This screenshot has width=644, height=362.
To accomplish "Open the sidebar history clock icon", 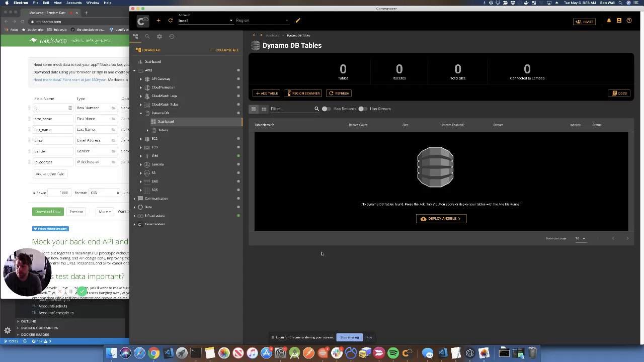I will tap(172, 36).
